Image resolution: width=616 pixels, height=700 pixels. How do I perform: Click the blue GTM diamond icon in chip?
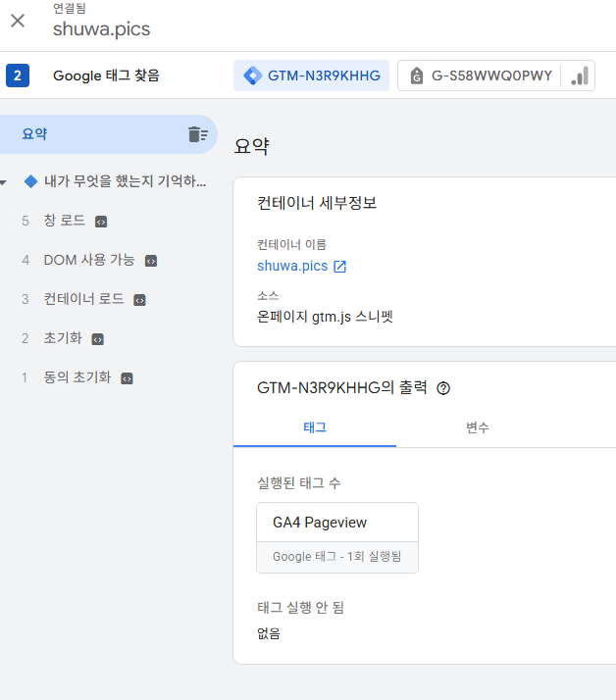[253, 75]
